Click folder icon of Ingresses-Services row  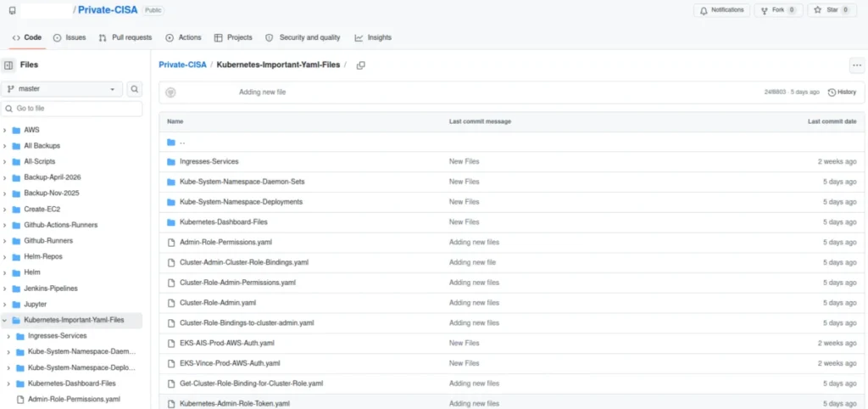coord(171,162)
